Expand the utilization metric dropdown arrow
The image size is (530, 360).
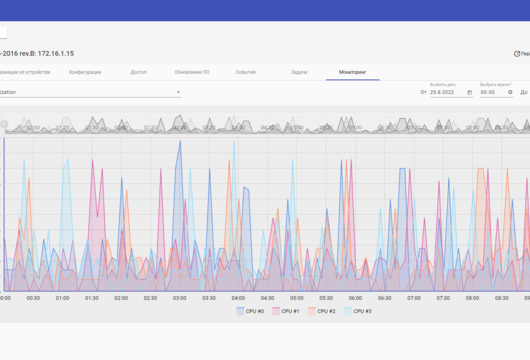(x=178, y=92)
